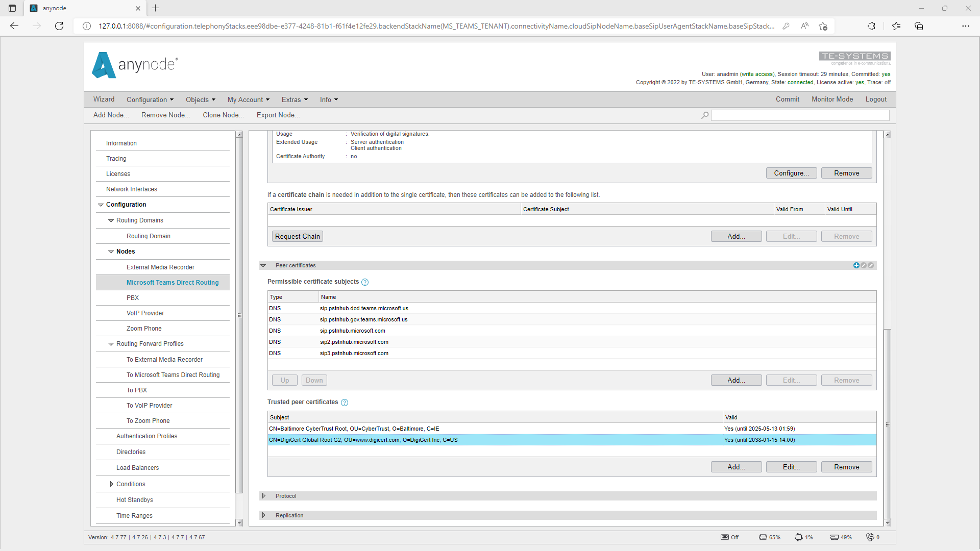Click the password key icon in address bar
980x551 pixels.
[786, 26]
